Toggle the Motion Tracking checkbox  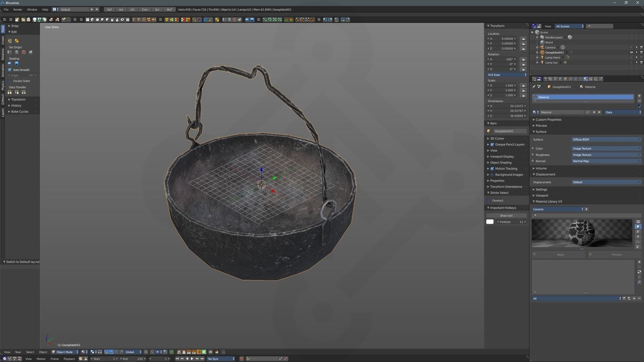click(492, 169)
